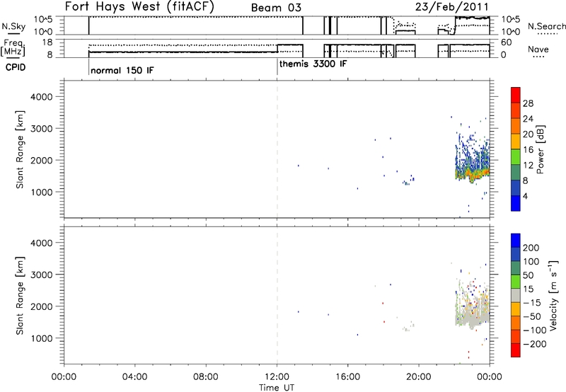
Task: Pick the gray segment of velocity colorbar
Action: (516, 295)
